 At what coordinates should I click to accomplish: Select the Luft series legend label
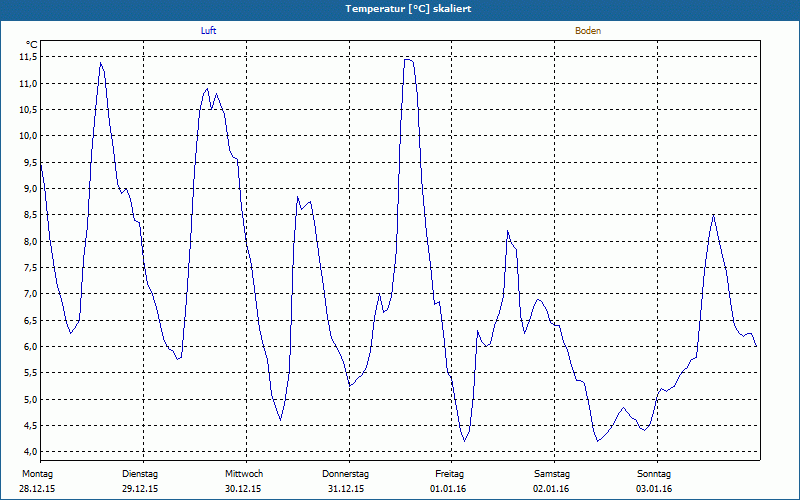point(208,31)
